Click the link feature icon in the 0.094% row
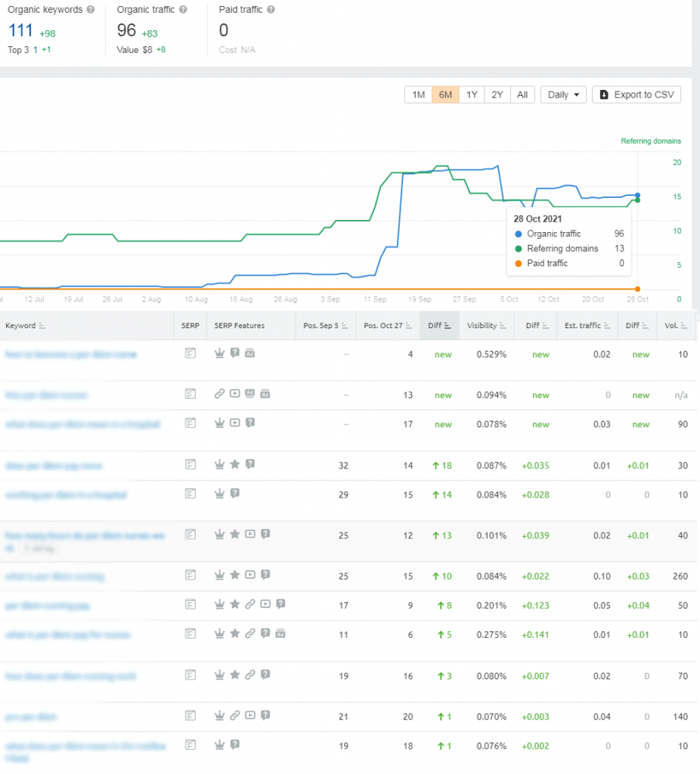Viewport: 700px width, 774px height. (220, 393)
